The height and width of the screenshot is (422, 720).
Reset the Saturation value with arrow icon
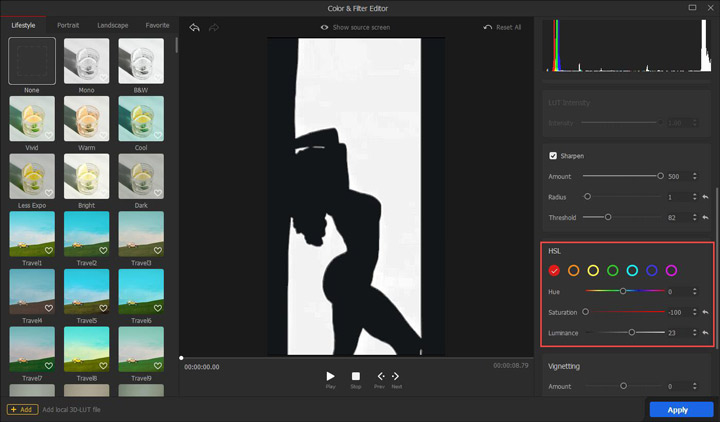coord(705,312)
